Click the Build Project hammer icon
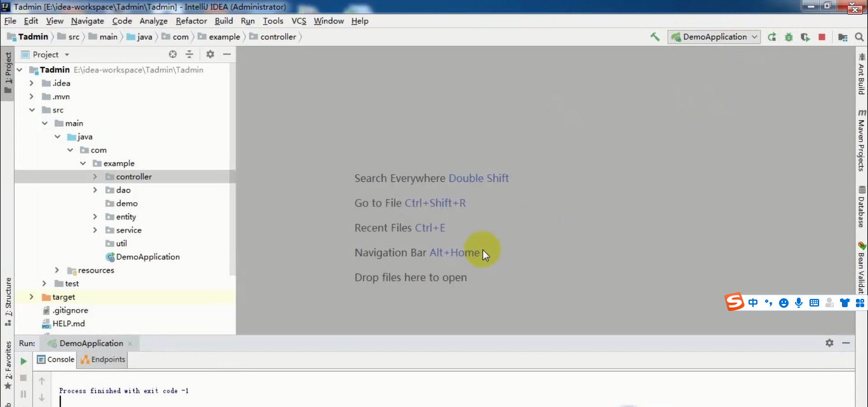Screen dimensions: 868x407 [x=654, y=37]
